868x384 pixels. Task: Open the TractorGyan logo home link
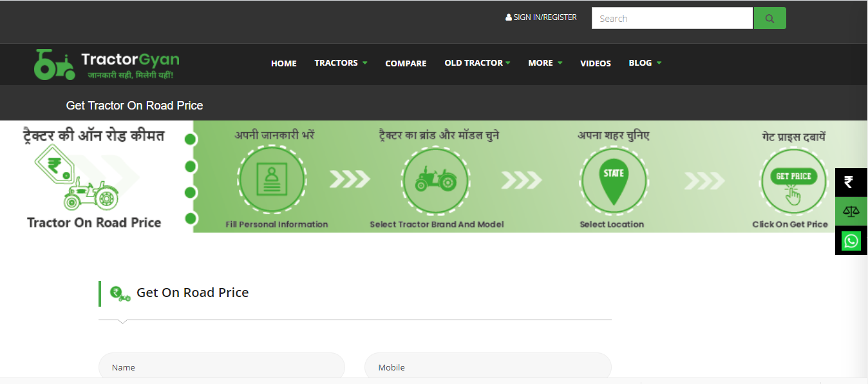[107, 64]
